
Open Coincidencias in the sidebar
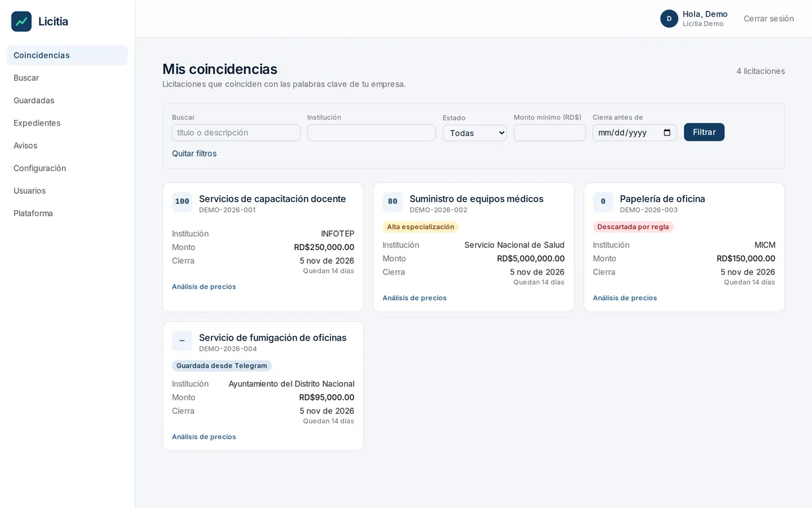pyautogui.click(x=67, y=56)
